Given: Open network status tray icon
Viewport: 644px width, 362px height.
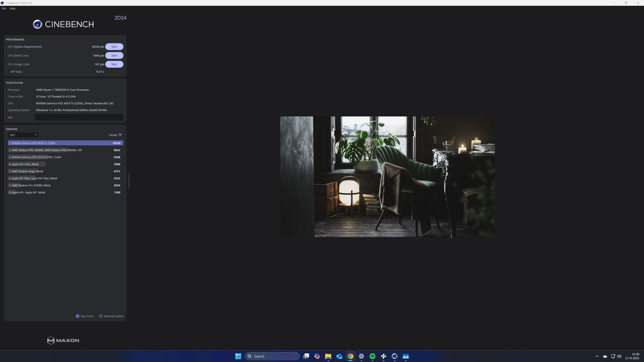Looking at the screenshot, I should tap(613, 356).
